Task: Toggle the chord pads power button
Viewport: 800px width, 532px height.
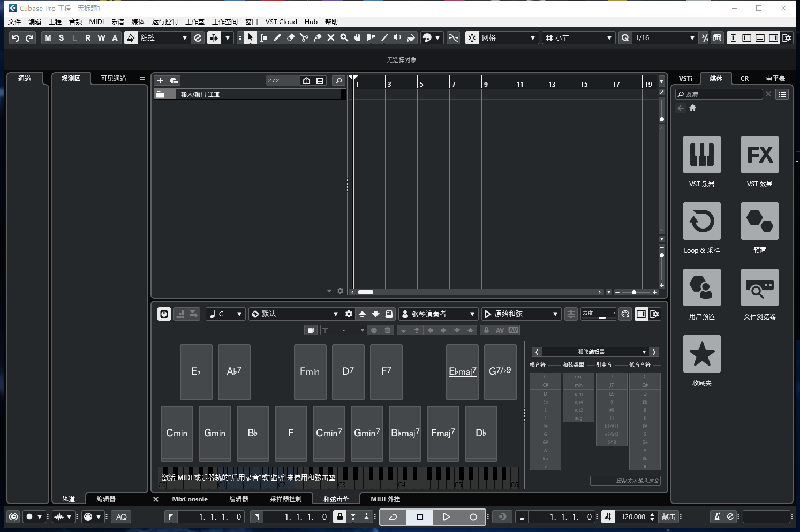Action: (x=164, y=314)
